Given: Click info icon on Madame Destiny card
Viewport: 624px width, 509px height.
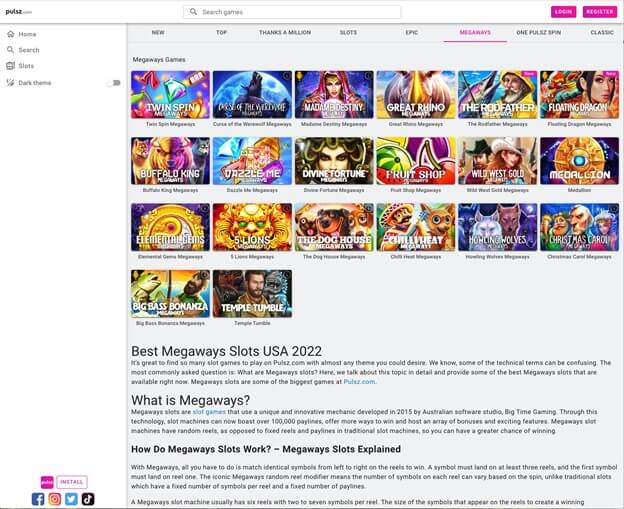Looking at the screenshot, I should [x=368, y=76].
